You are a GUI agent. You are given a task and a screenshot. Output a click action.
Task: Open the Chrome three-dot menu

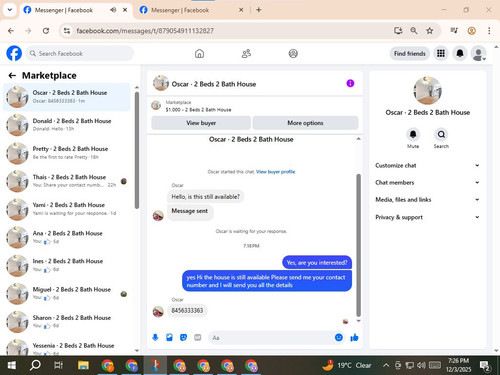(x=489, y=31)
